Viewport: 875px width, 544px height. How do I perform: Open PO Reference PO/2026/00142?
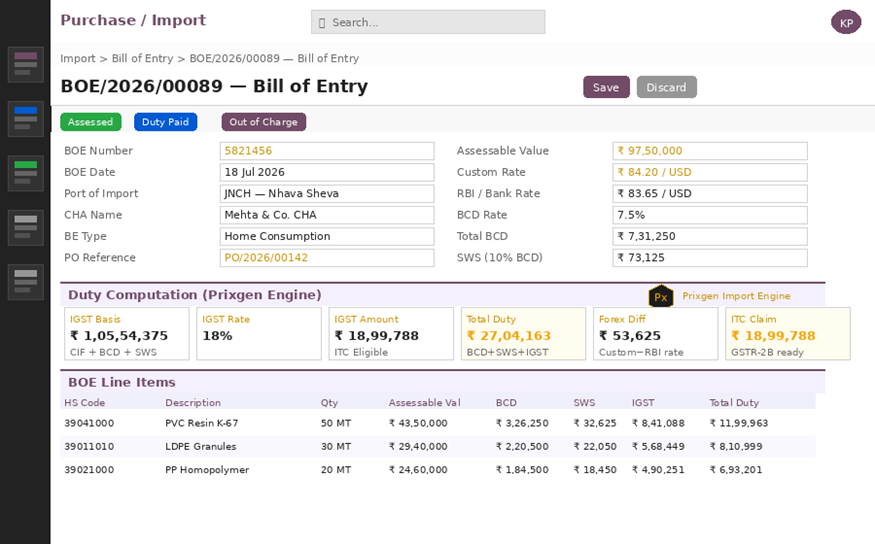click(327, 258)
